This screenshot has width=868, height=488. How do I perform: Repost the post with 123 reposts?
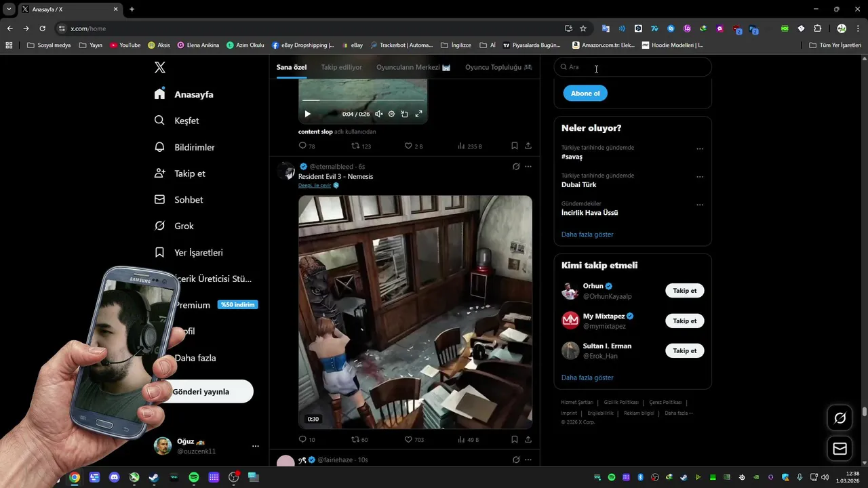[x=361, y=146]
